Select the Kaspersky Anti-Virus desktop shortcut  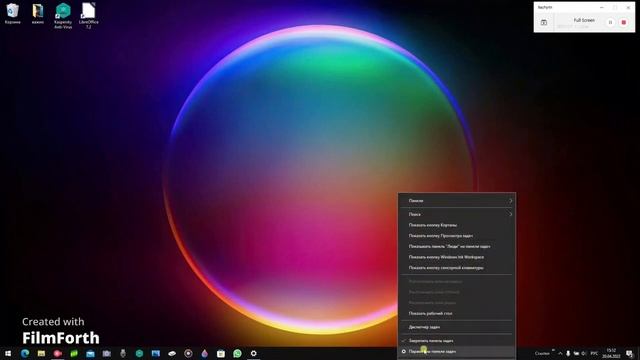click(x=63, y=16)
